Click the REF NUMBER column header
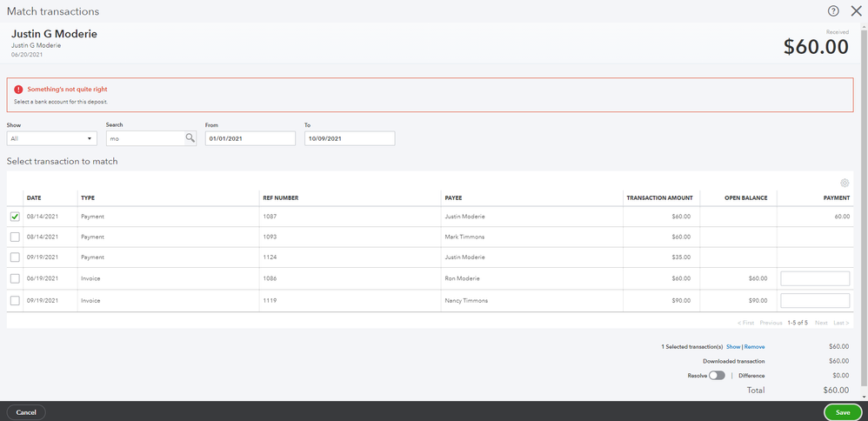 pos(281,197)
